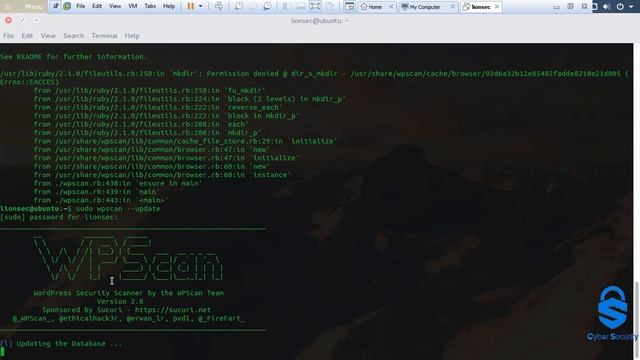Open the terminal Search menu
Image resolution: width=640 pixels, height=360 pixels.
coord(73,36)
